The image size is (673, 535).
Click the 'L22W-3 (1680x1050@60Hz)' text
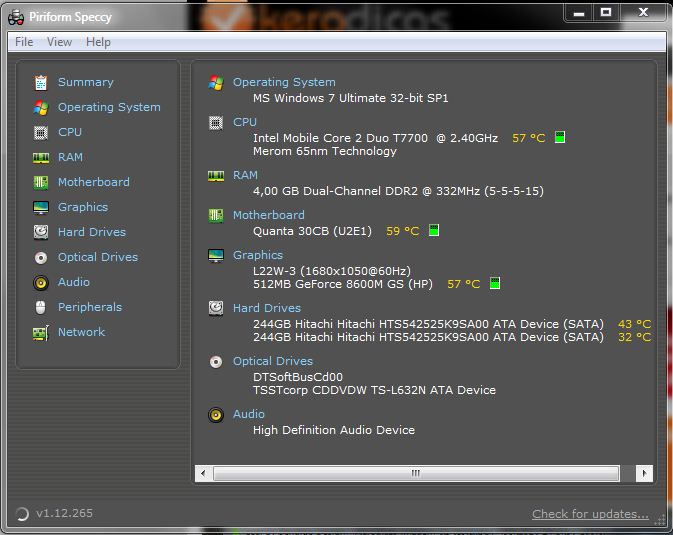[x=332, y=271]
